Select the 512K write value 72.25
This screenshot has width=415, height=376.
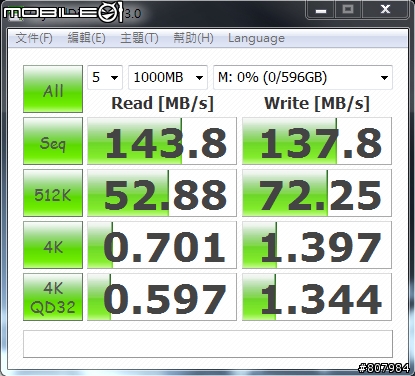tap(317, 193)
